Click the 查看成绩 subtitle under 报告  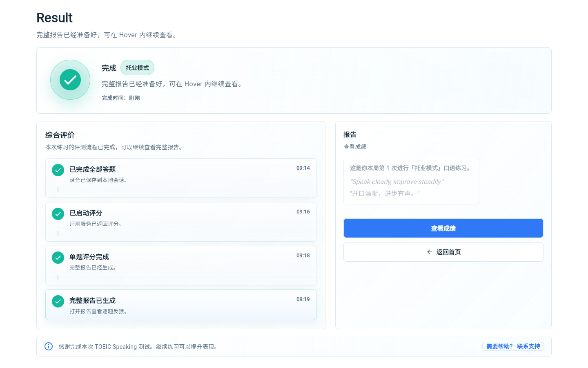pos(355,146)
